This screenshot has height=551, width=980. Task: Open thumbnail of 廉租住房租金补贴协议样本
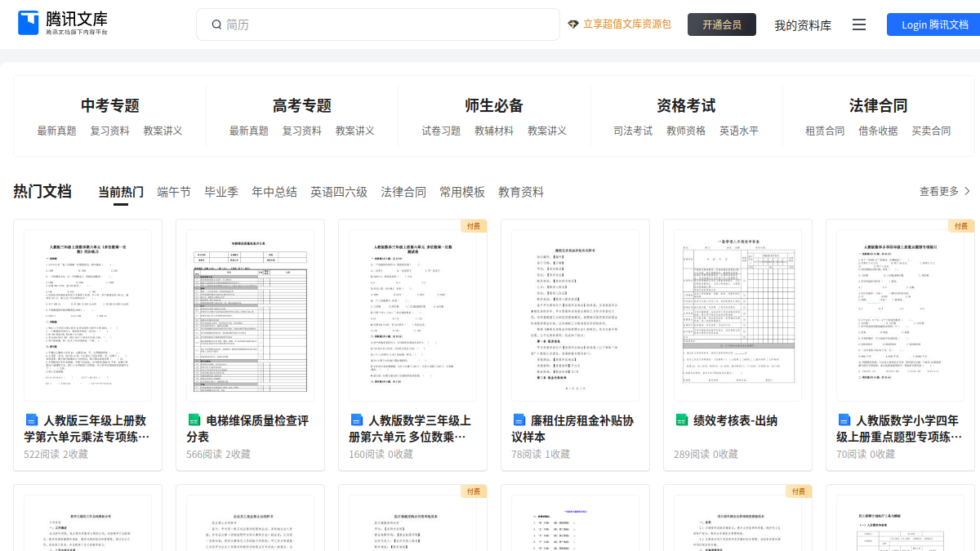(575, 315)
